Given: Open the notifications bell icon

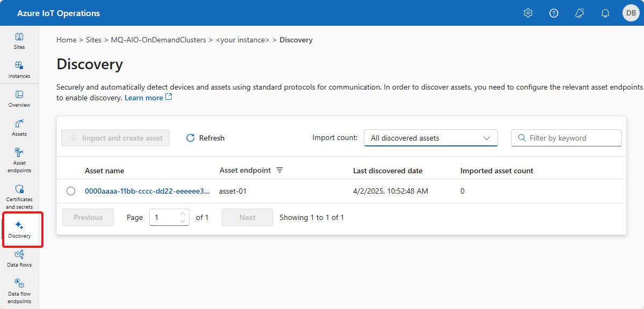Looking at the screenshot, I should coord(605,13).
